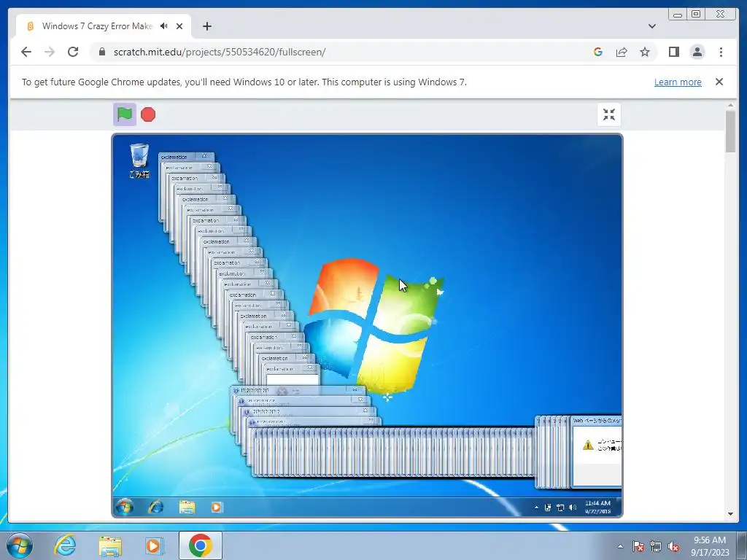Open Windows Media Player from the taskbar
The width and height of the screenshot is (747, 560).
(154, 546)
